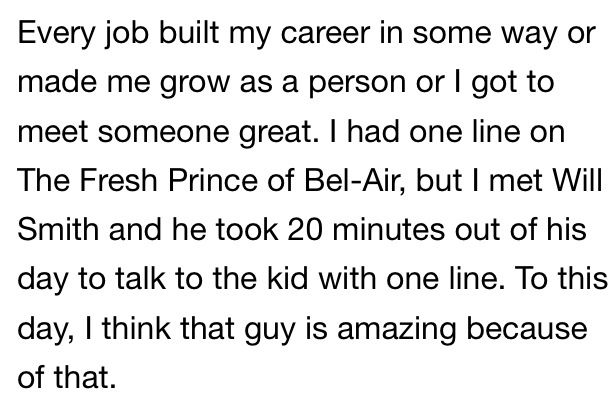Click the name "Will" ending the fourth line

[x=576, y=180]
